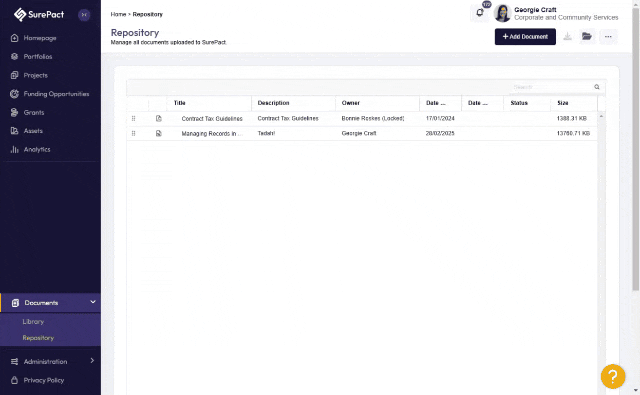Click the search magnifier icon
The height and width of the screenshot is (395, 640).
pyautogui.click(x=597, y=87)
